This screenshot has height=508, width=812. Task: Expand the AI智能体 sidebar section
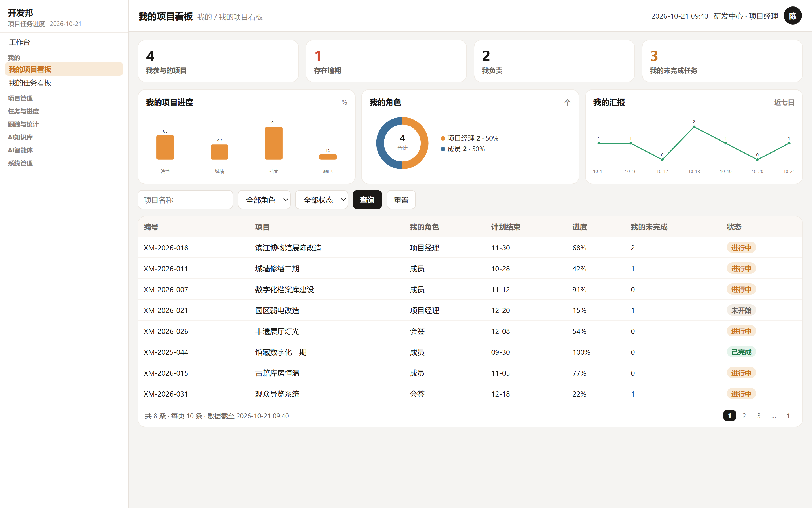(20, 150)
